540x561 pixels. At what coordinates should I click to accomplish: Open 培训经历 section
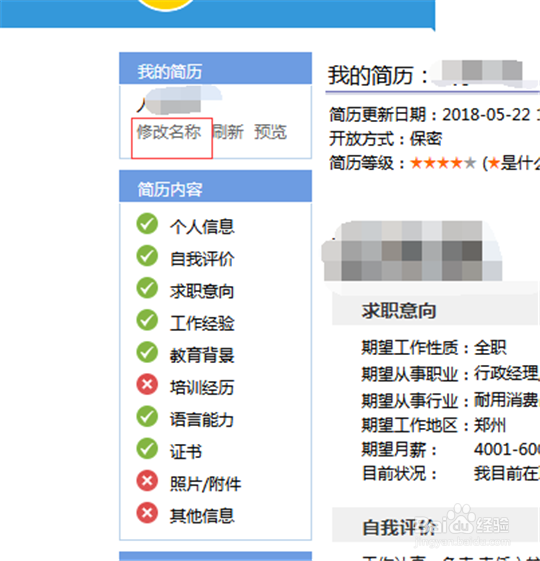tap(202, 387)
